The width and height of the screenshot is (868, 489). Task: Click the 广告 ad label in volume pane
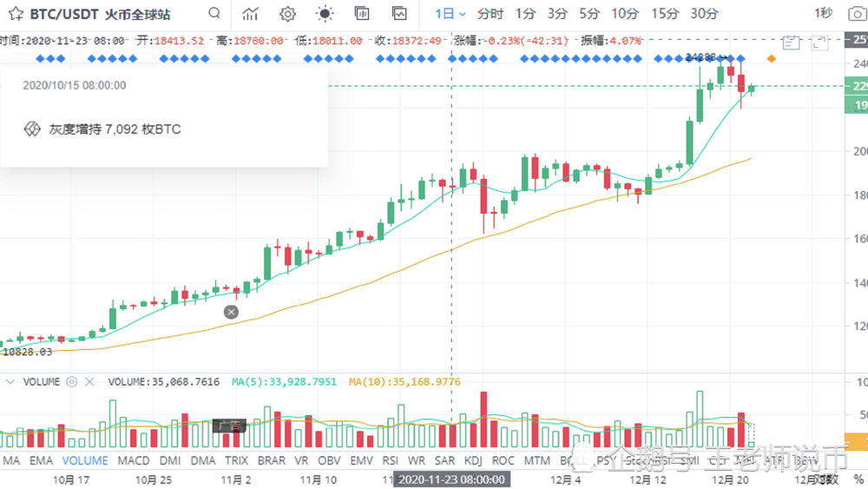tap(230, 426)
